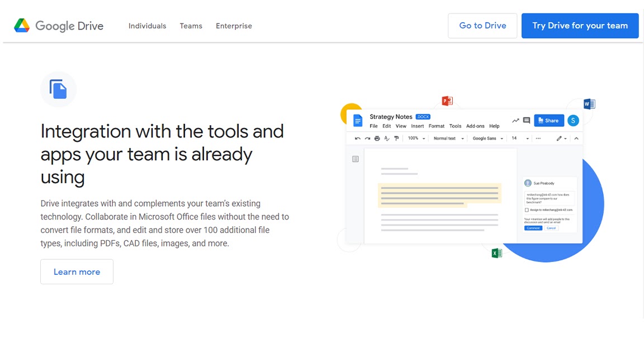Open the document outline icon in left margin
This screenshot has height=362, width=644.
(x=355, y=159)
